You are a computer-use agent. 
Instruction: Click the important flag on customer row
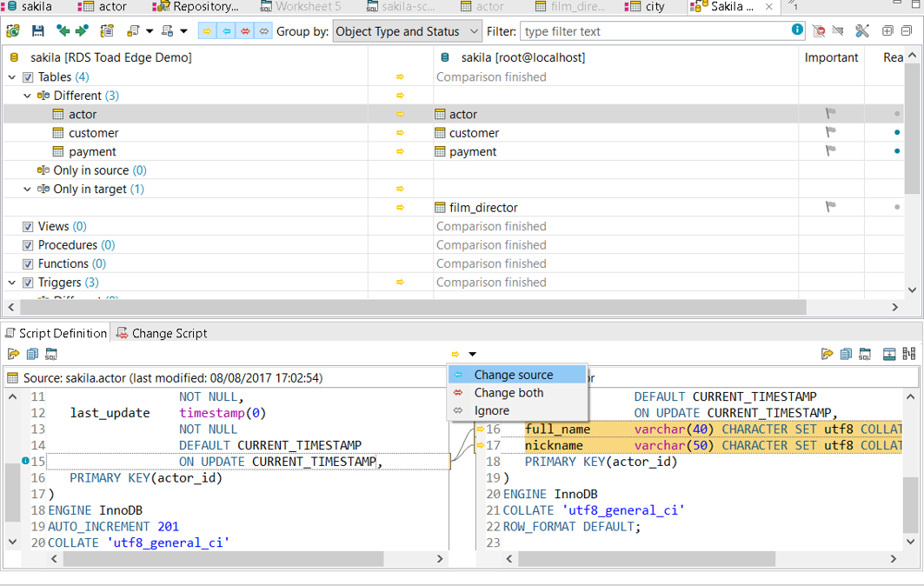point(831,132)
